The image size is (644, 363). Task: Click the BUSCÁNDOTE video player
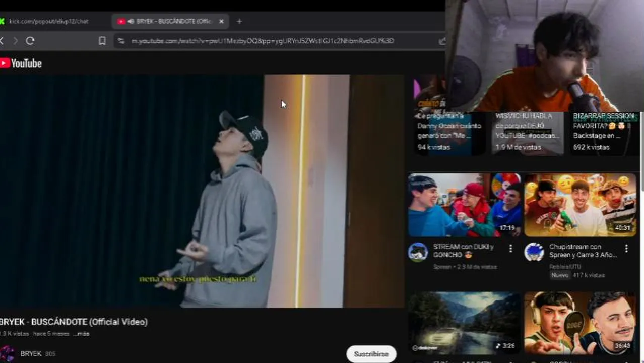coord(202,191)
